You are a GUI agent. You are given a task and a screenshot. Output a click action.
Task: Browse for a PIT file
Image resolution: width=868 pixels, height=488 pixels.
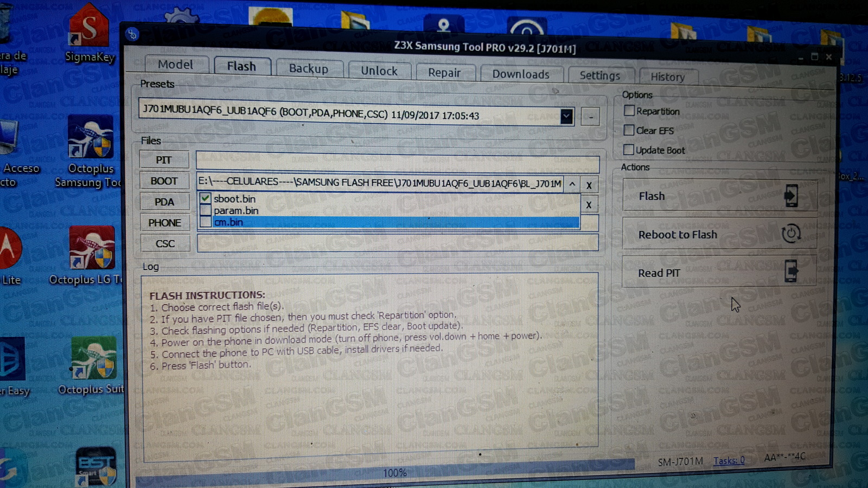pos(164,160)
